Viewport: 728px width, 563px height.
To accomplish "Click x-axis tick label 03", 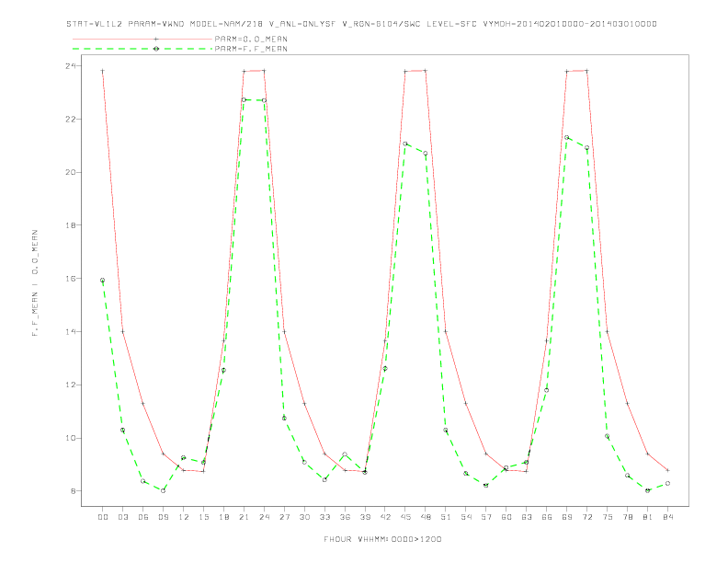I will click(122, 517).
